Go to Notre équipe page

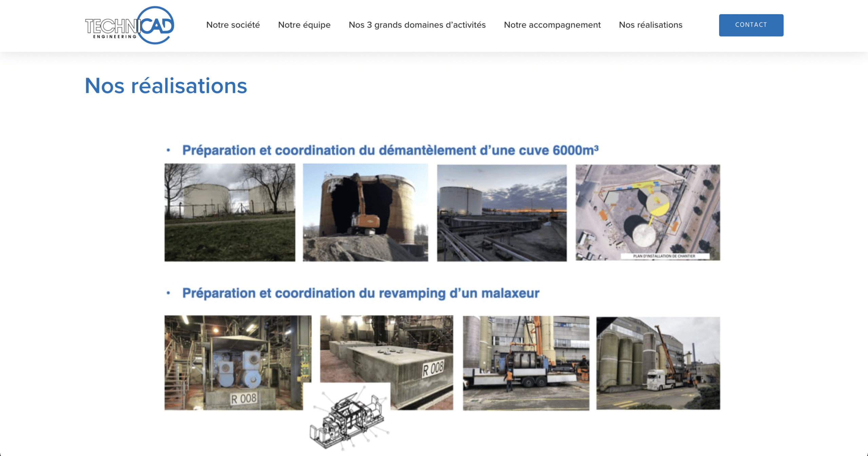[x=304, y=25]
